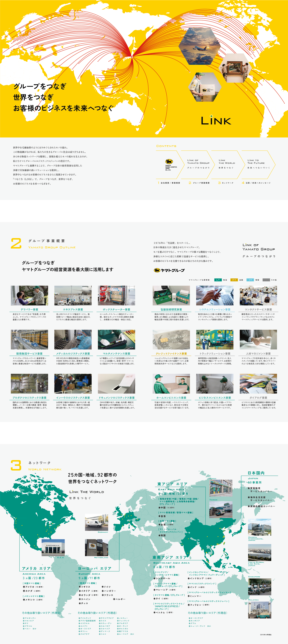Select contents item 4 沿革／未来へのメッセージ

(256, 183)
